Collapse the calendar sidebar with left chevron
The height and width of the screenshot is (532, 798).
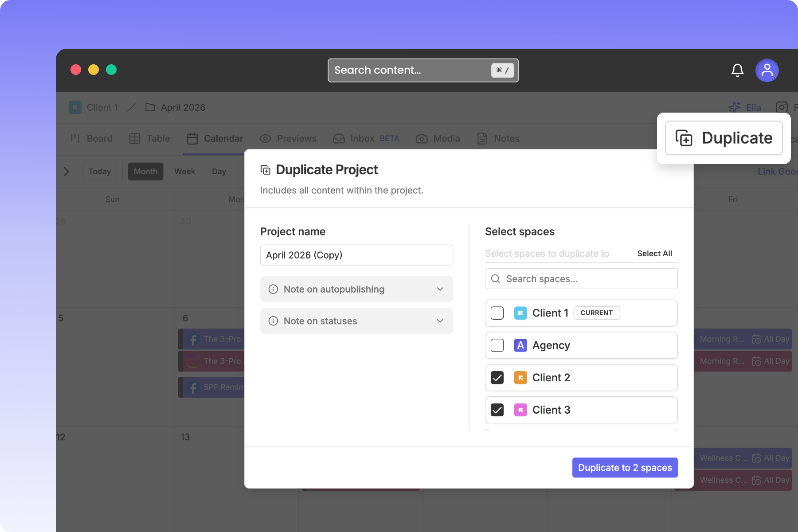pos(66,172)
